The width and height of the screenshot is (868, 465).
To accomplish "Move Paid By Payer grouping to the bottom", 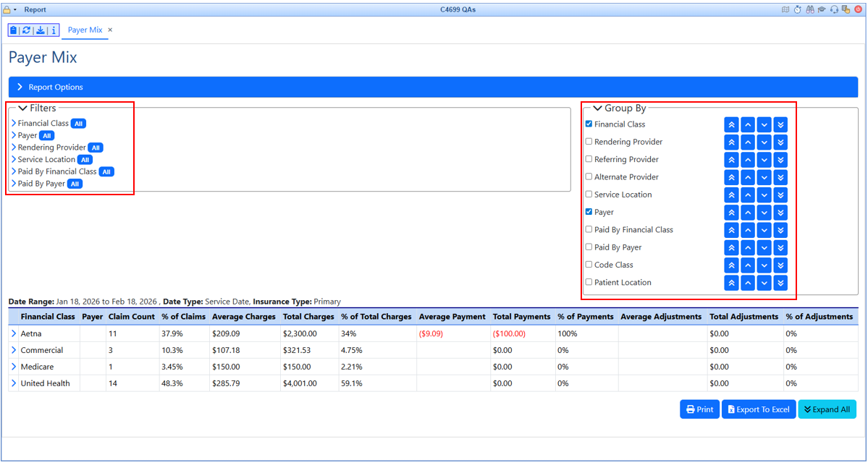I will pyautogui.click(x=780, y=248).
